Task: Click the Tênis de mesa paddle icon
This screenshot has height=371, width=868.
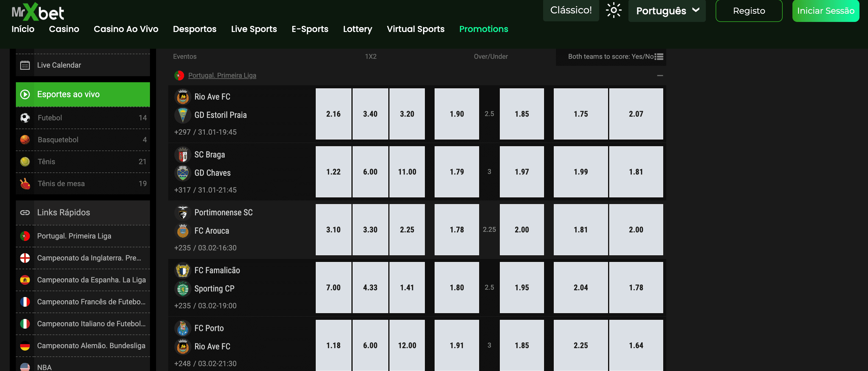Action: tap(25, 183)
